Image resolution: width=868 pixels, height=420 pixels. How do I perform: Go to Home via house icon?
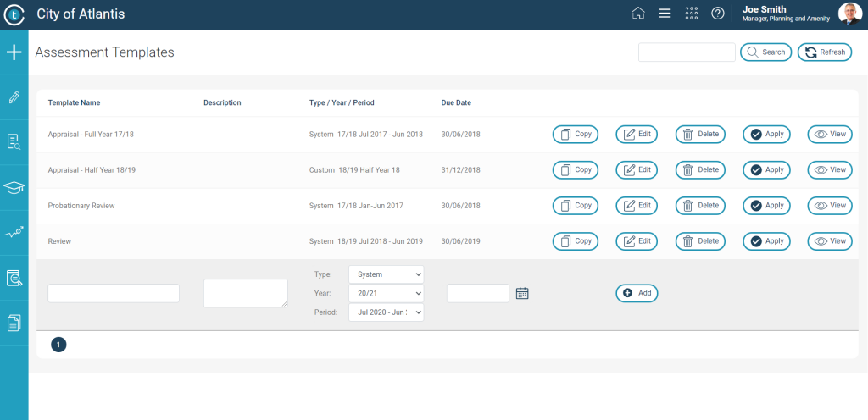638,14
